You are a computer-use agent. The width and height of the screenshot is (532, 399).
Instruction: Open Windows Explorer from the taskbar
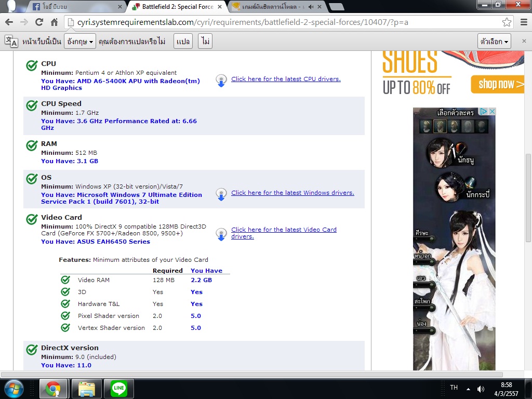[87, 389]
